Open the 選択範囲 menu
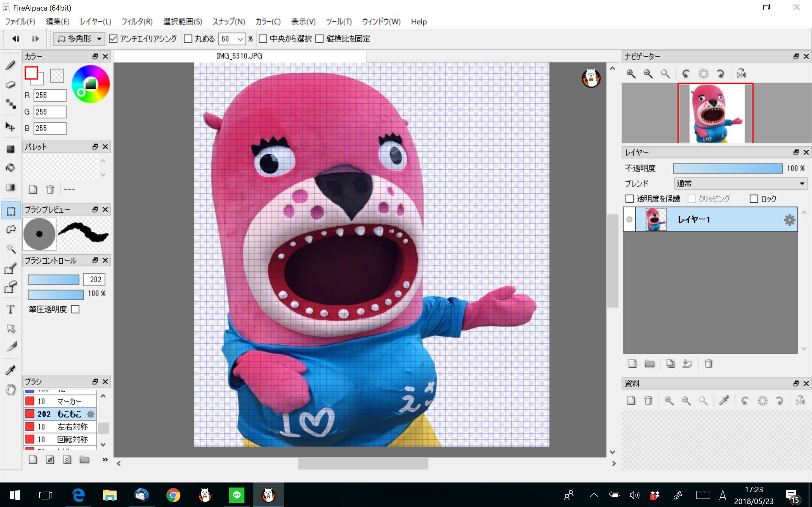 pos(183,22)
